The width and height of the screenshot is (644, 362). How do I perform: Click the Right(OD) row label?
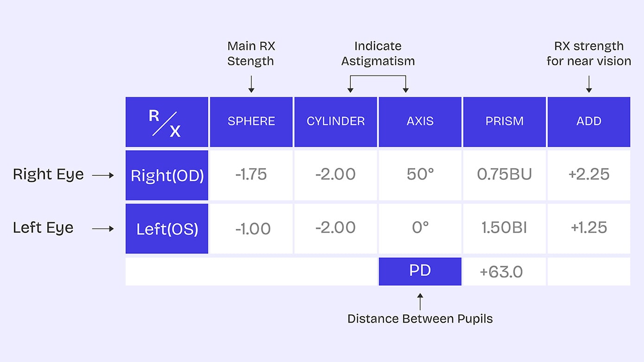[x=167, y=175]
